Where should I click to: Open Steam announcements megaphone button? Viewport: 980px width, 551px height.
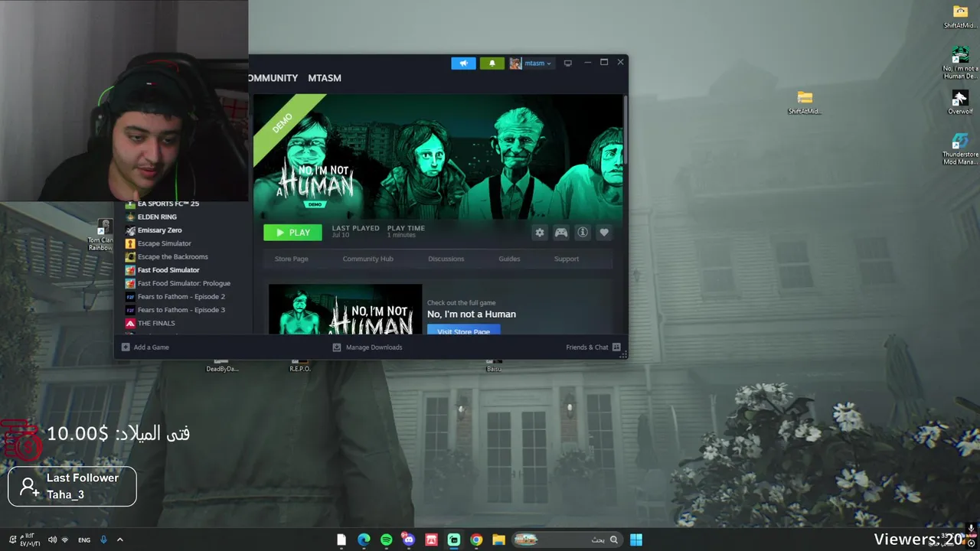click(x=463, y=64)
